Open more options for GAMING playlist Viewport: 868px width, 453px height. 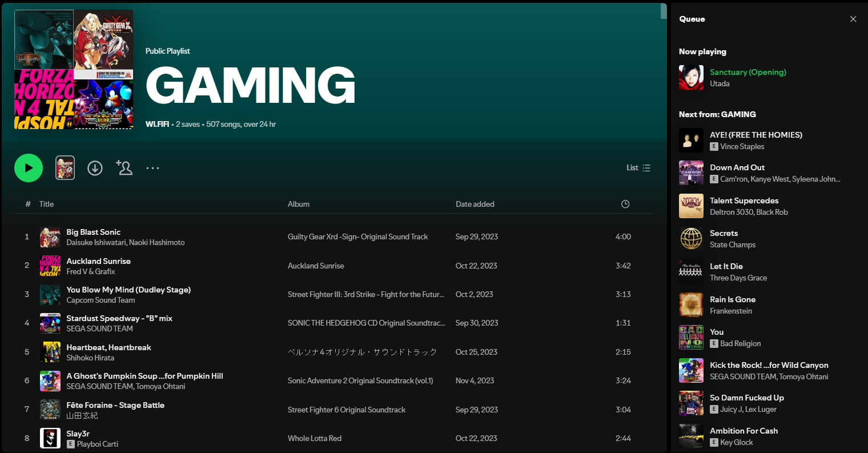coord(152,168)
